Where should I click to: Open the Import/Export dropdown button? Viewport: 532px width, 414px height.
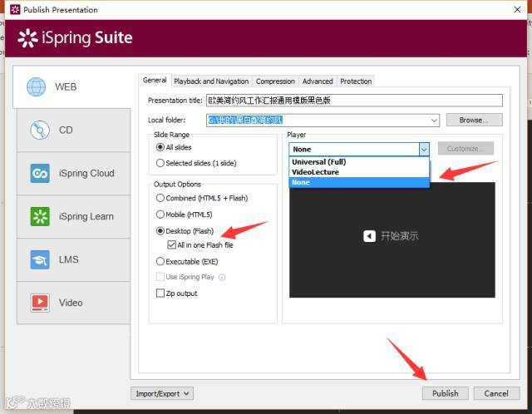162,394
